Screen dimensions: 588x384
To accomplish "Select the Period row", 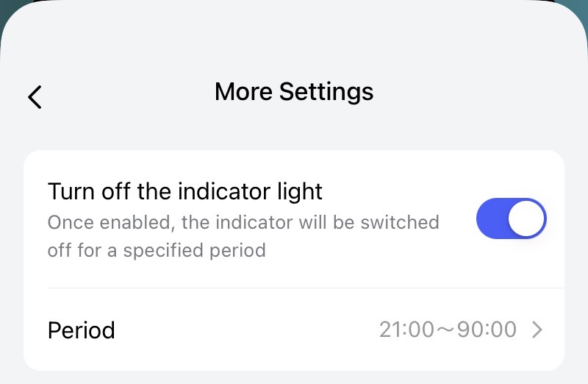I will [x=294, y=330].
